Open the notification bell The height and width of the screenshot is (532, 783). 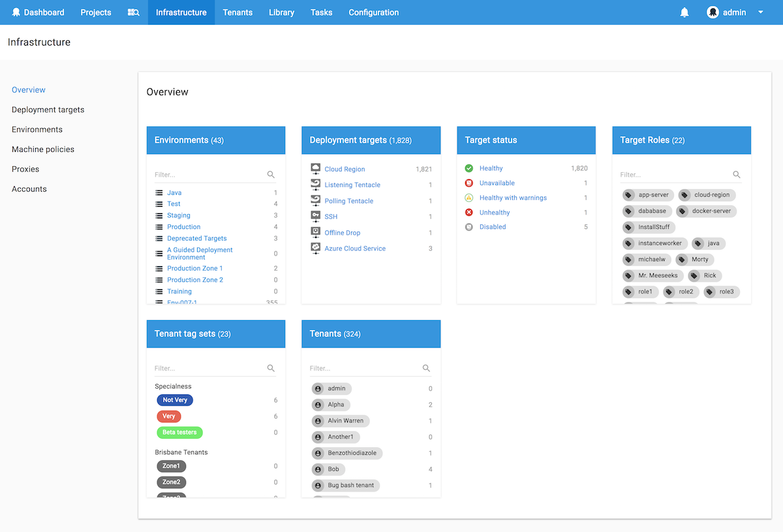click(x=684, y=12)
